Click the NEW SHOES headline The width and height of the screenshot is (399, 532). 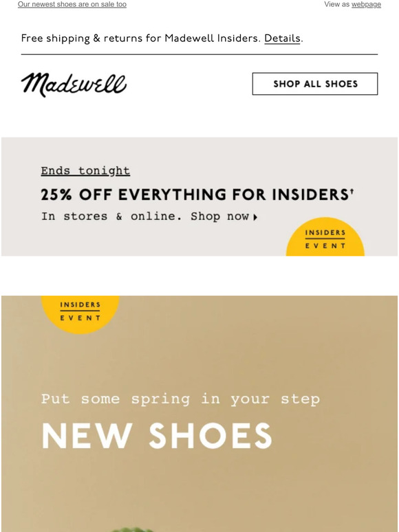(x=157, y=436)
